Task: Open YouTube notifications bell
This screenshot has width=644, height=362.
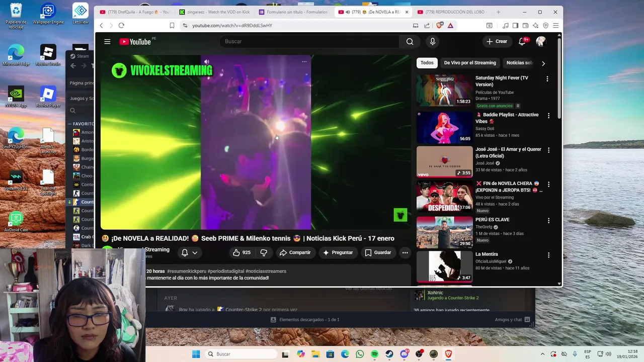Action: (522, 42)
